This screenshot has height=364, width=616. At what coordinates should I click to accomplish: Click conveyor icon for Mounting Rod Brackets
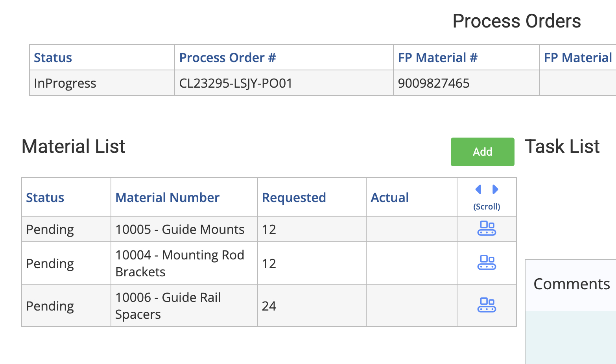coord(487,263)
